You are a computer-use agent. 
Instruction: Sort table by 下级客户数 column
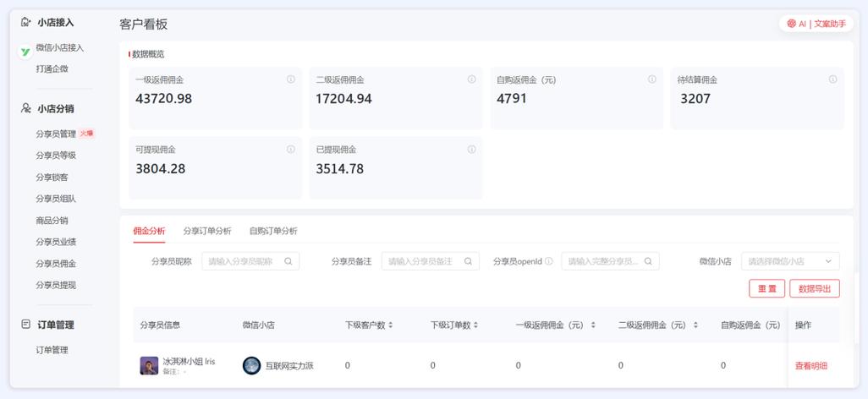(390, 325)
